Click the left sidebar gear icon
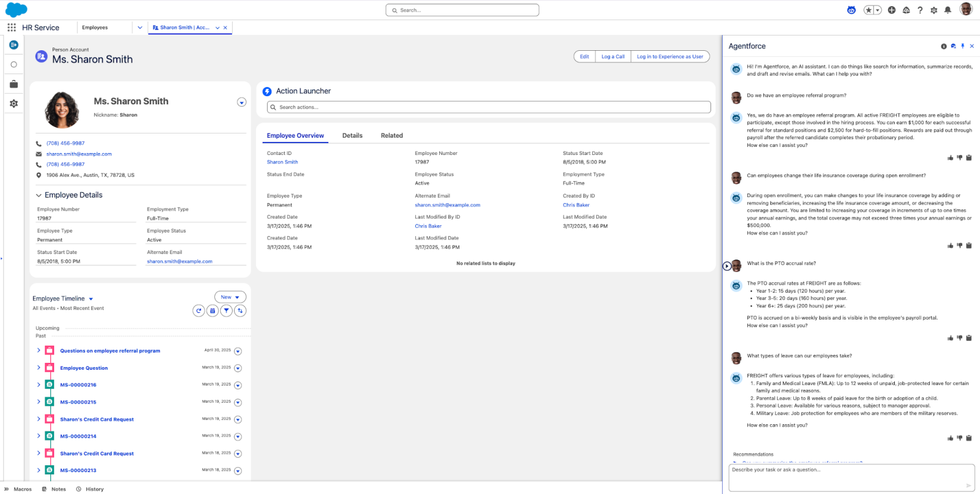 pos(13,103)
